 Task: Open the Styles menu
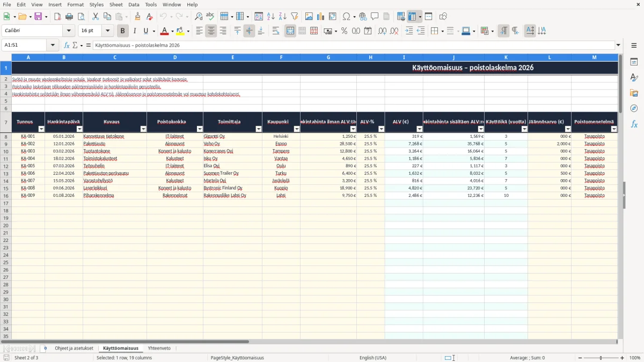pyautogui.click(x=97, y=4)
